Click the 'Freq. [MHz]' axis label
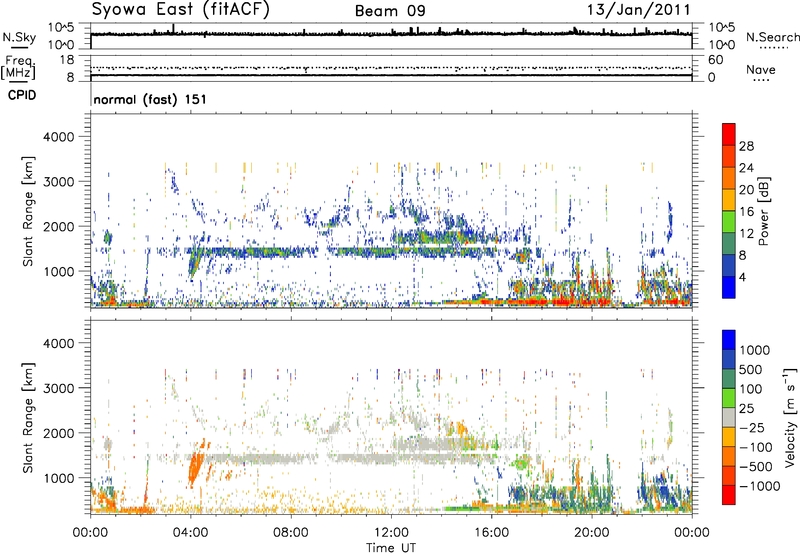The height and width of the screenshot is (554, 800). point(18,68)
